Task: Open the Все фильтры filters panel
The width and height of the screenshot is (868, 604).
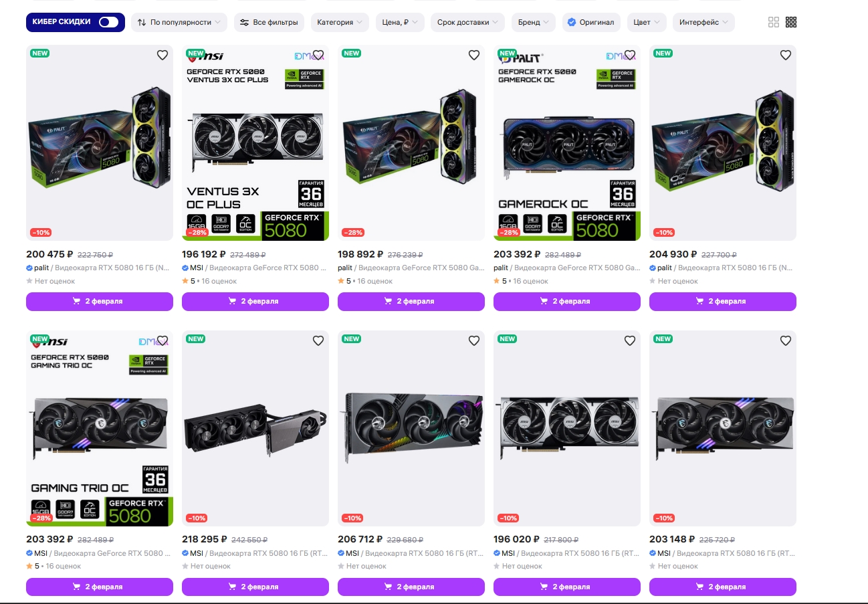Action: pos(269,22)
